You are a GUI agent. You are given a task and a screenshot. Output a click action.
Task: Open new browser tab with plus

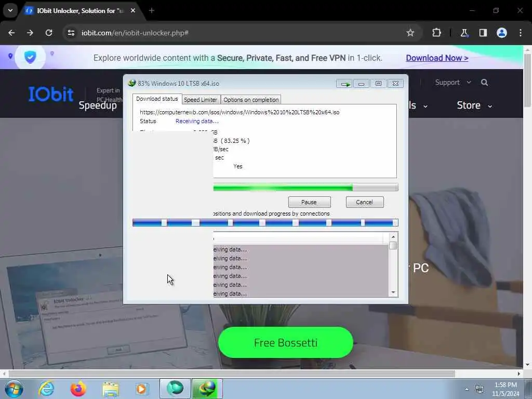coord(152,10)
